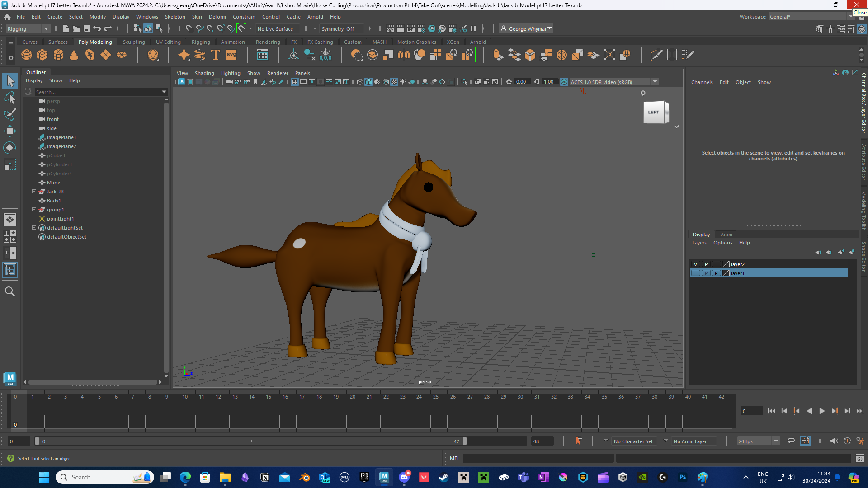Select the Rotate tool in toolbox

[9, 148]
